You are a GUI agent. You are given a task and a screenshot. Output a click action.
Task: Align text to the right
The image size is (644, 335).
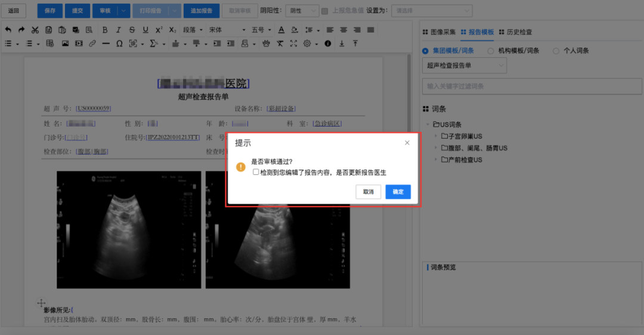point(357,30)
